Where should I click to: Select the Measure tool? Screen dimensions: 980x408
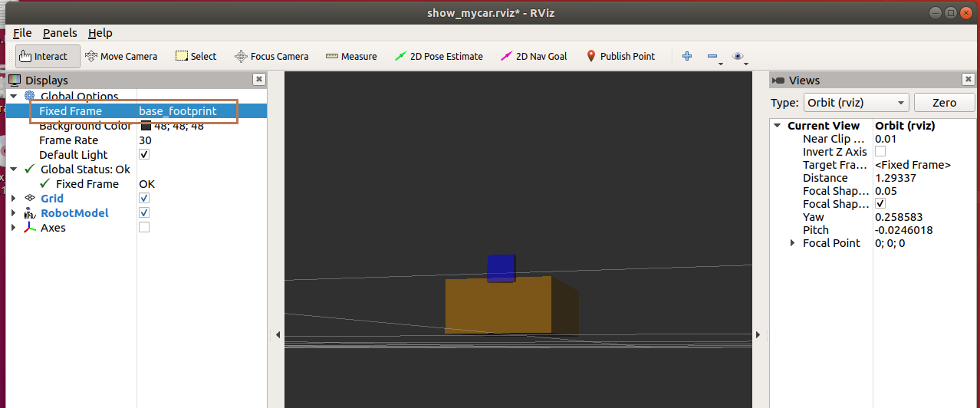pyautogui.click(x=351, y=56)
